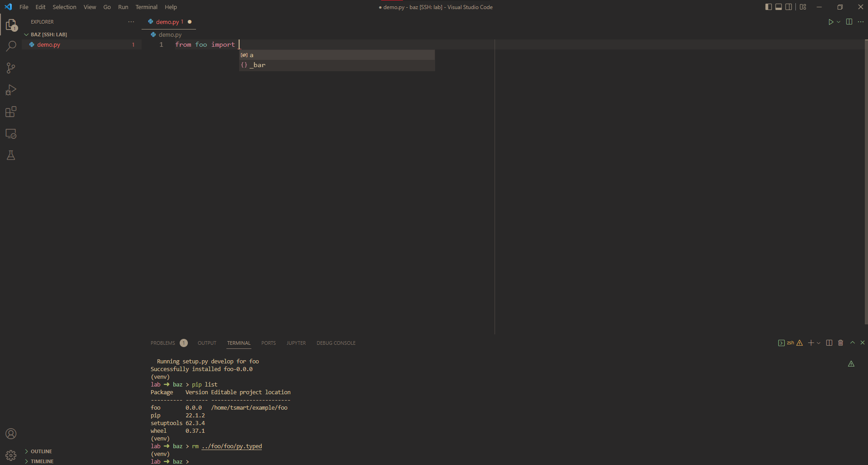Open the Remote Explorer icon
Image resolution: width=868 pixels, height=465 pixels.
click(11, 133)
